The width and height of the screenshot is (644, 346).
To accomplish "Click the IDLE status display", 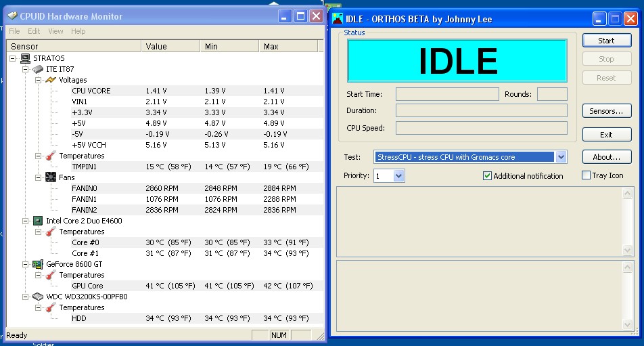I will (x=457, y=61).
